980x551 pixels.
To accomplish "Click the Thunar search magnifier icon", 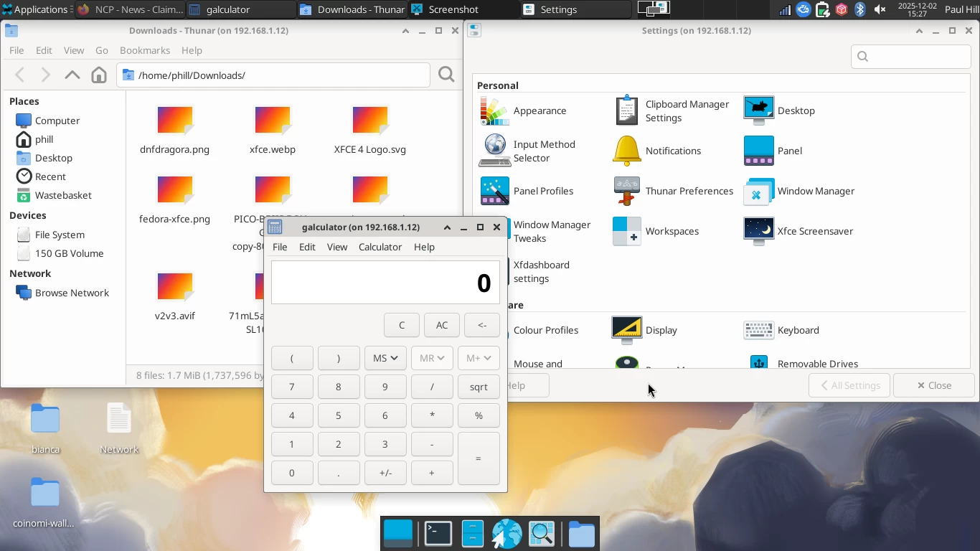I will [x=446, y=75].
